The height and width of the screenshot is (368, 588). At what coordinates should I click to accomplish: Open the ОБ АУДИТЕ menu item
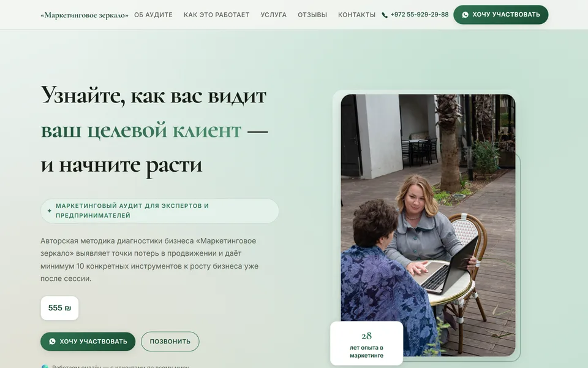click(x=153, y=15)
